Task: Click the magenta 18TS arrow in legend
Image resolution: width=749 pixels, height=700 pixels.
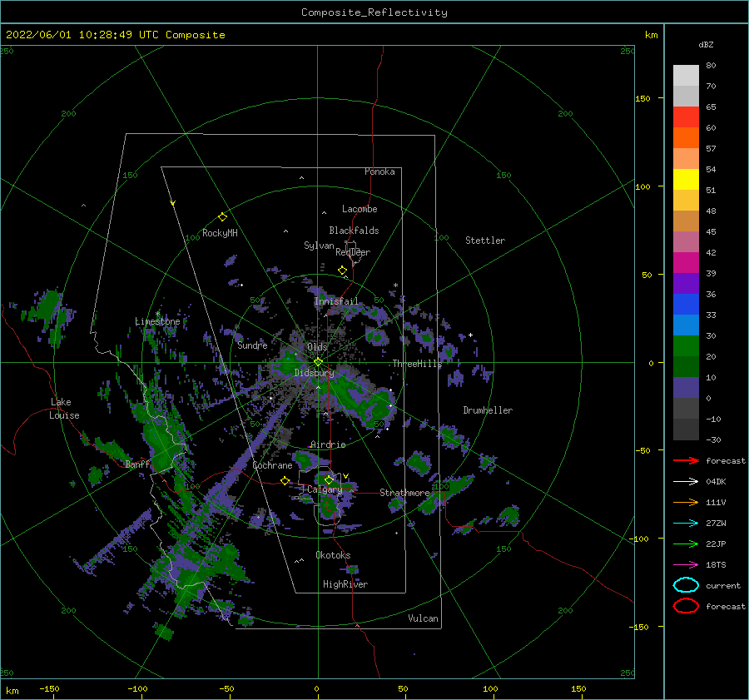Action: tap(686, 565)
